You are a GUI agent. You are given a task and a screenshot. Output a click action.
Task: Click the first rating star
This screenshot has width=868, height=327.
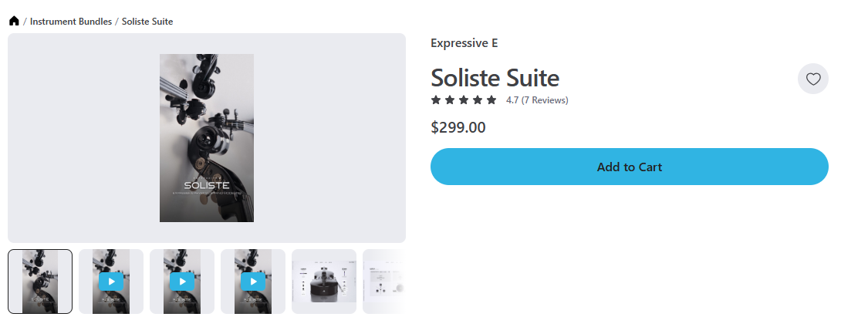point(436,100)
